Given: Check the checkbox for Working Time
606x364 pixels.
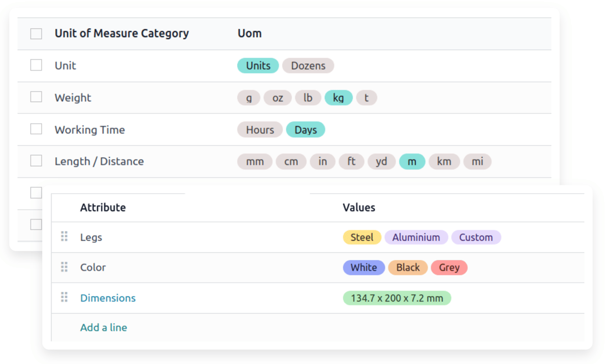Looking at the screenshot, I should pos(36,129).
